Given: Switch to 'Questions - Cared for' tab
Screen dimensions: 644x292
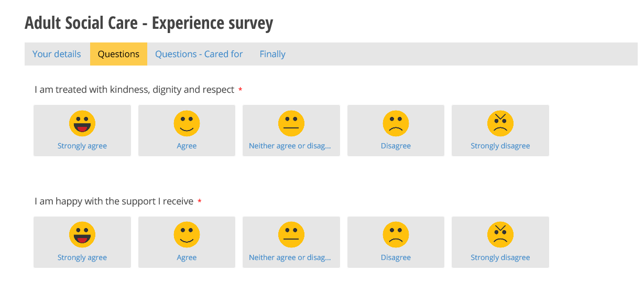Looking at the screenshot, I should (199, 54).
